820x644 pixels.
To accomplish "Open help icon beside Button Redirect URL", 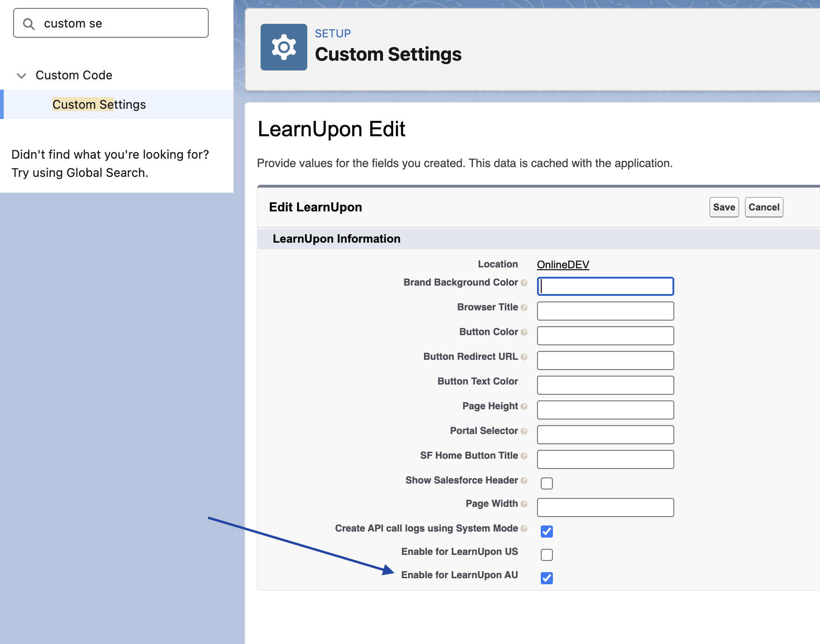I will [x=524, y=357].
